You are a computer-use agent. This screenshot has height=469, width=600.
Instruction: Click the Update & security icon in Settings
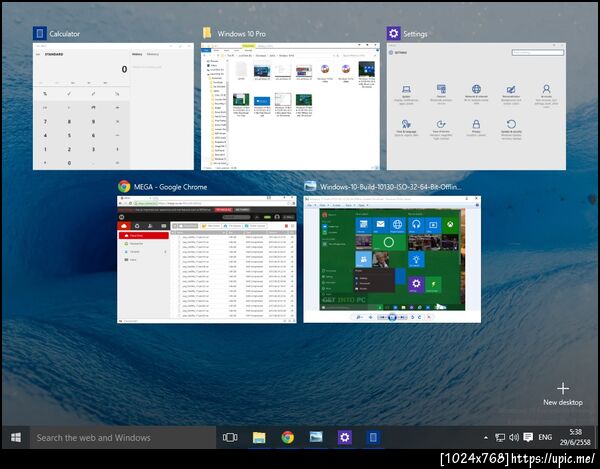[511, 124]
